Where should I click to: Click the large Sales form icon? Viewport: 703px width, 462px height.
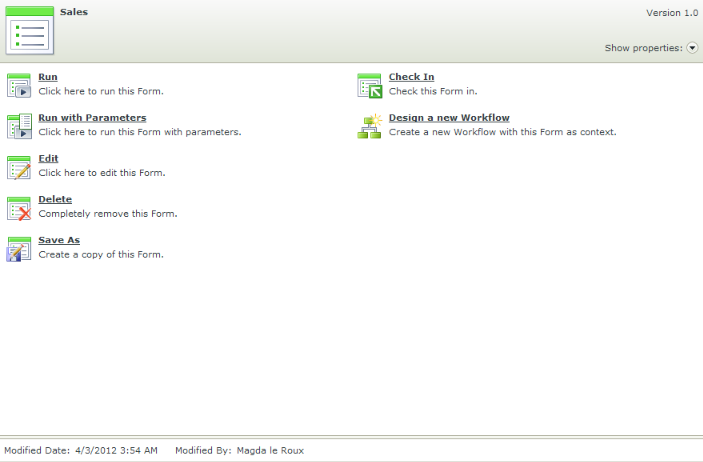pyautogui.click(x=30, y=31)
